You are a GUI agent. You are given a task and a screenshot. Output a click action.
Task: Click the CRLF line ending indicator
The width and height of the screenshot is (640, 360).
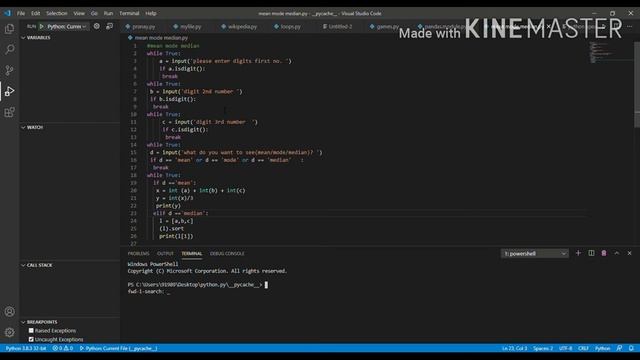(583, 348)
